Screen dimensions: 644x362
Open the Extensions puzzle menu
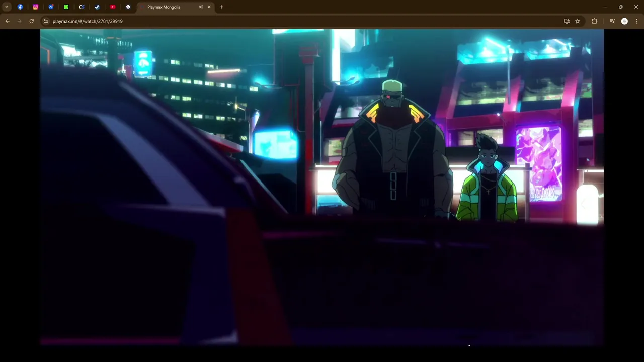click(595, 21)
